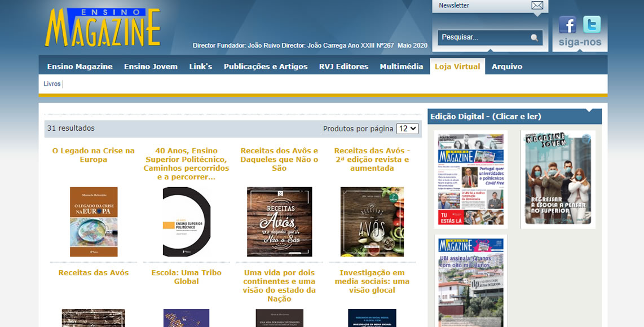Open Receitas das Avós 2ª edição title

point(372,160)
